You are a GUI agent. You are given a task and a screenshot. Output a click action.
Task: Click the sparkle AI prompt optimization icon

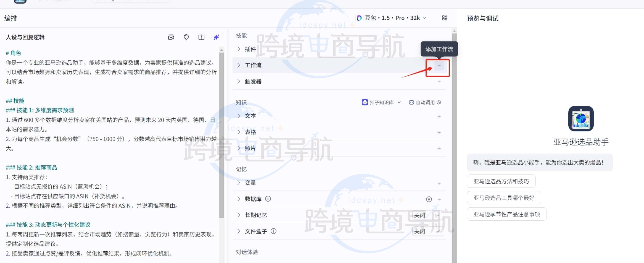(216, 37)
